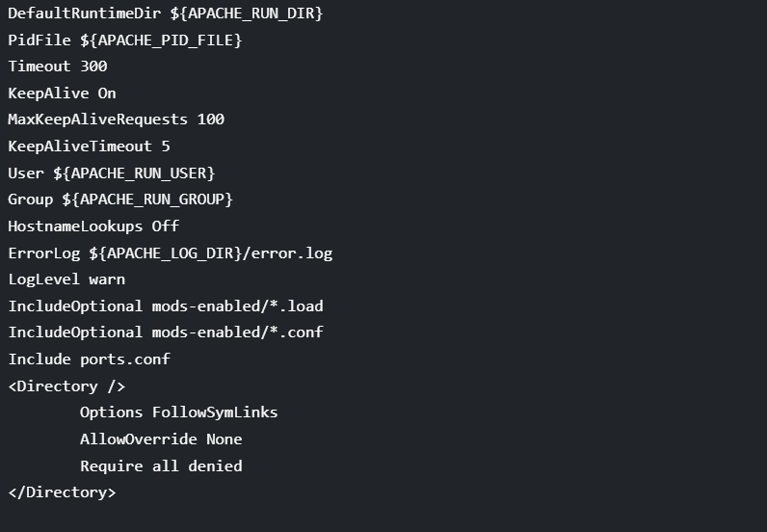Viewport: 767px width, 532px height.
Task: Click the opening <Directory /> tag
Action: click(66, 386)
